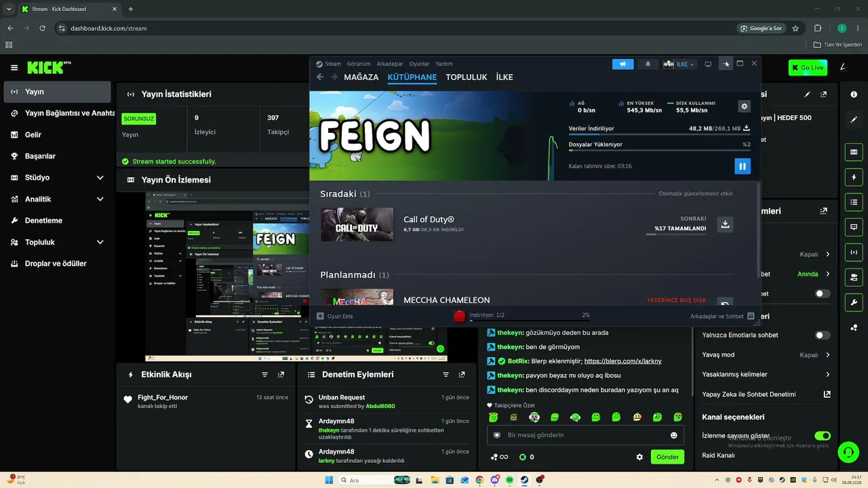
Task: Click the chat message input field
Action: point(585,435)
